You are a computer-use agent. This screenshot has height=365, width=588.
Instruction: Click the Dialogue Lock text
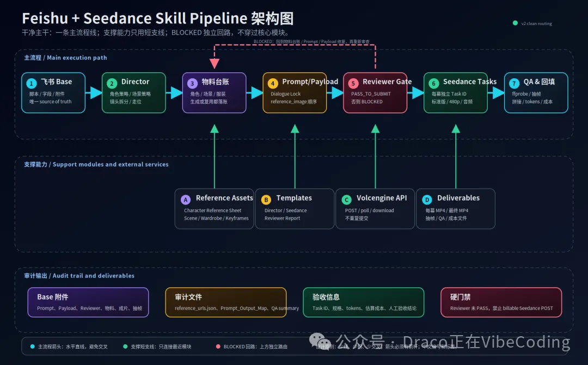click(x=285, y=94)
